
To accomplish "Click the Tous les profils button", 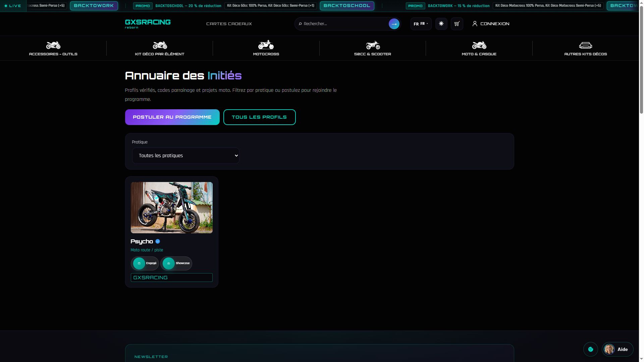I will tap(260, 117).
